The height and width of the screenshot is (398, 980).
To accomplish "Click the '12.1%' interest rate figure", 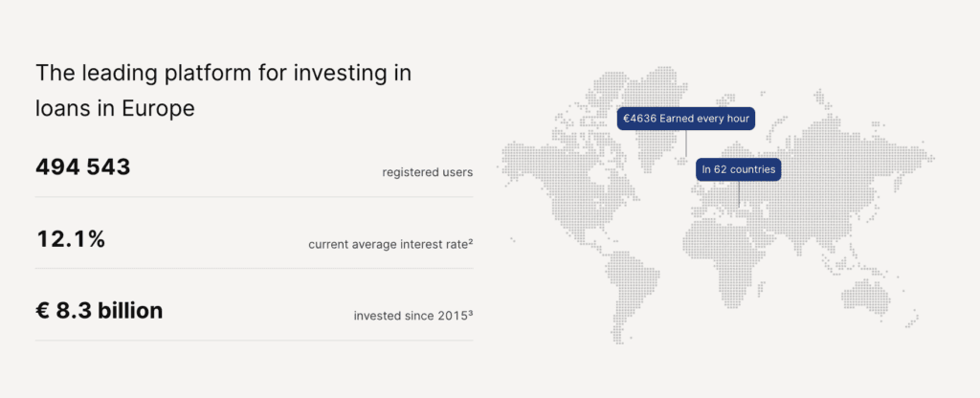I will (x=70, y=239).
